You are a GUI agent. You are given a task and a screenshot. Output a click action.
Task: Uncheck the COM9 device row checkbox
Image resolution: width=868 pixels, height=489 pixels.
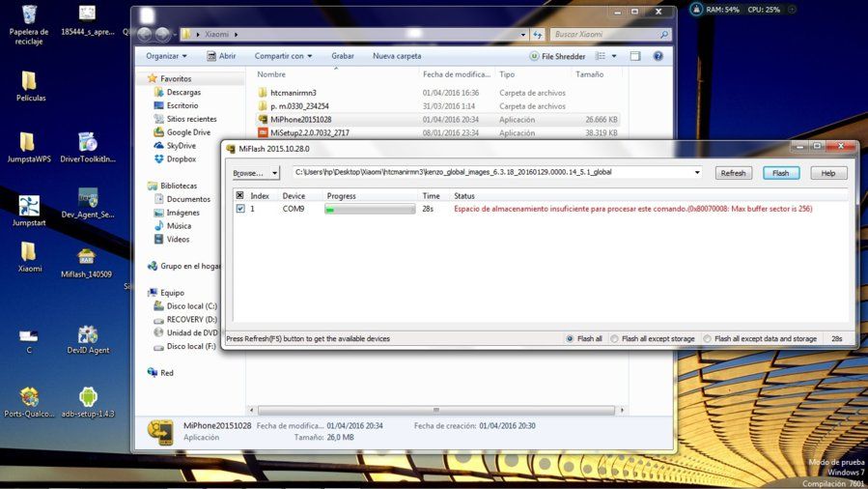click(x=240, y=209)
